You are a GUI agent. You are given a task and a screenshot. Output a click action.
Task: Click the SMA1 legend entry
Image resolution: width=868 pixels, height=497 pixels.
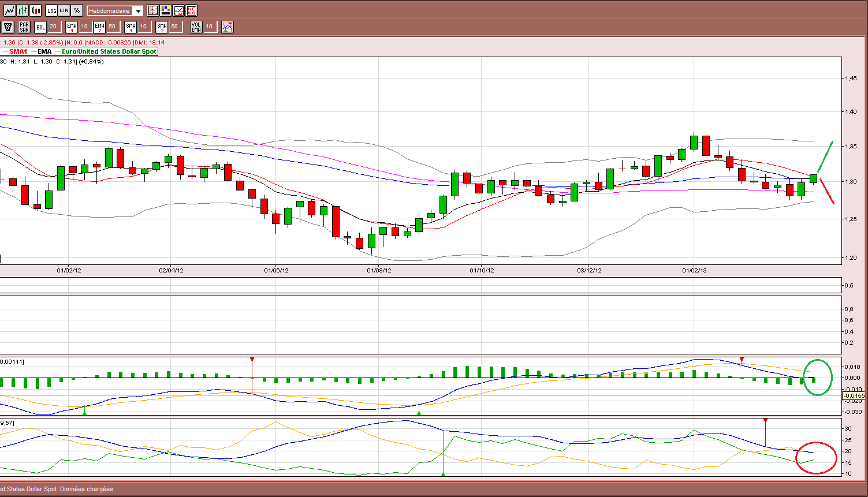click(15, 51)
